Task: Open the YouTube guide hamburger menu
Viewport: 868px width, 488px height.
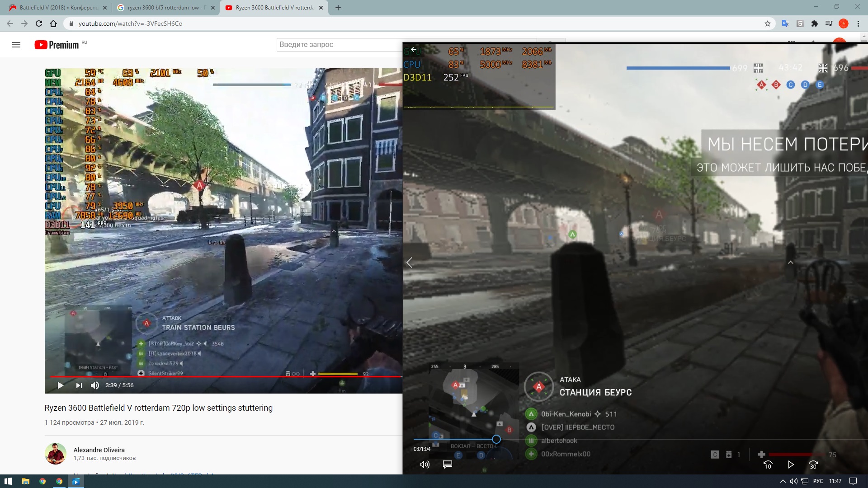Action: (16, 45)
